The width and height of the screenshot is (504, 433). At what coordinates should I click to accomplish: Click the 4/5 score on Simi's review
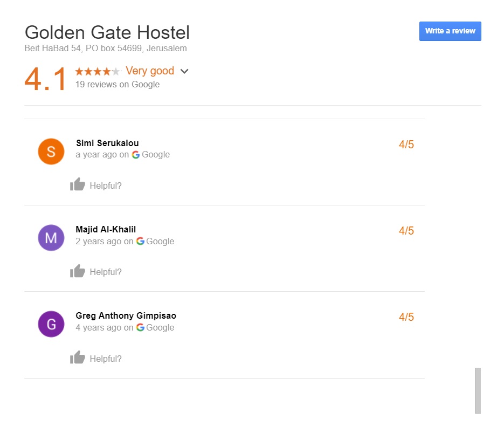[x=406, y=145]
